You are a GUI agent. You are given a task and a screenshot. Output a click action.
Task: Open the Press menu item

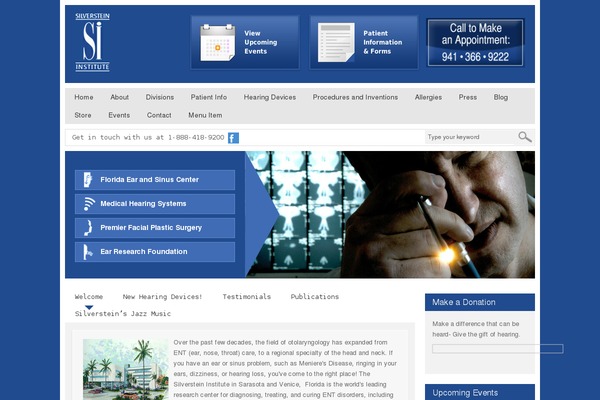tap(468, 97)
